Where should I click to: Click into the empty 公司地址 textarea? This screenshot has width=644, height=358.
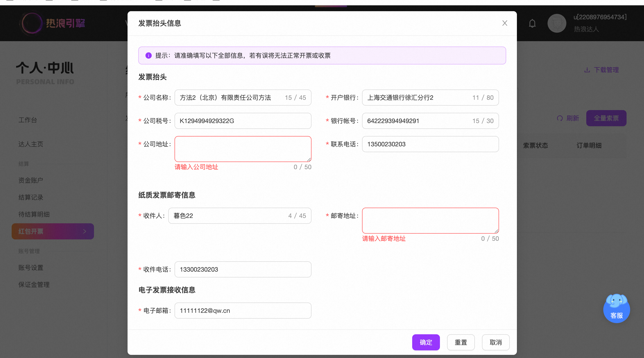(243, 149)
